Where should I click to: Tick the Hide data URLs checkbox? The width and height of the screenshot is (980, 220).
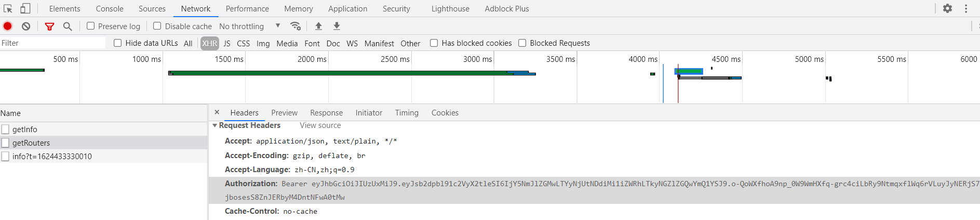tap(118, 43)
